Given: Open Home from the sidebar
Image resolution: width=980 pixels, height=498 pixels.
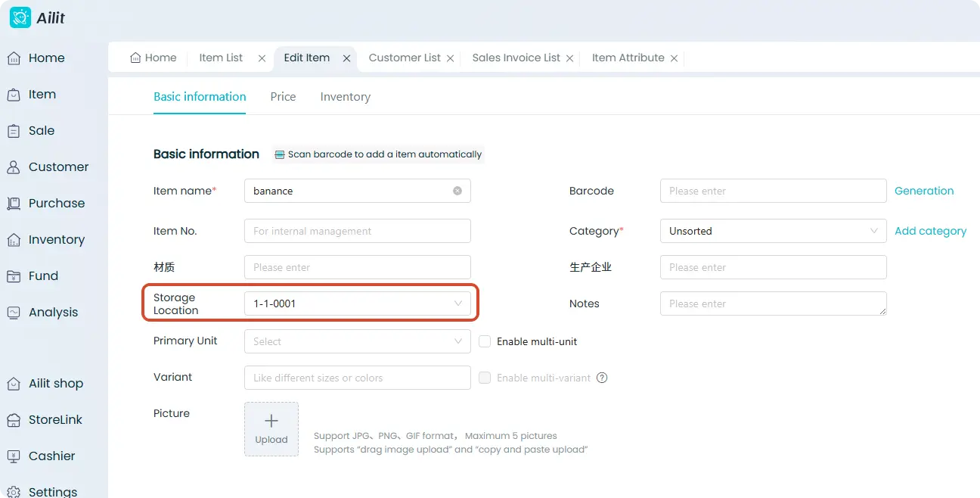Looking at the screenshot, I should click(x=36, y=58).
